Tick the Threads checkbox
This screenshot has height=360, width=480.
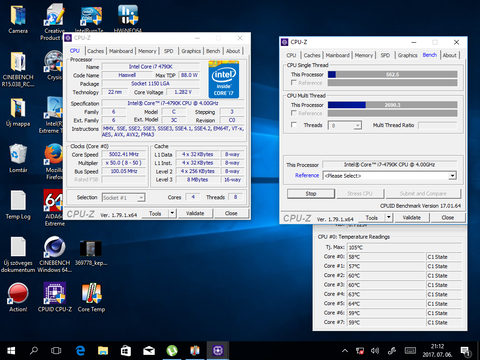[294, 125]
